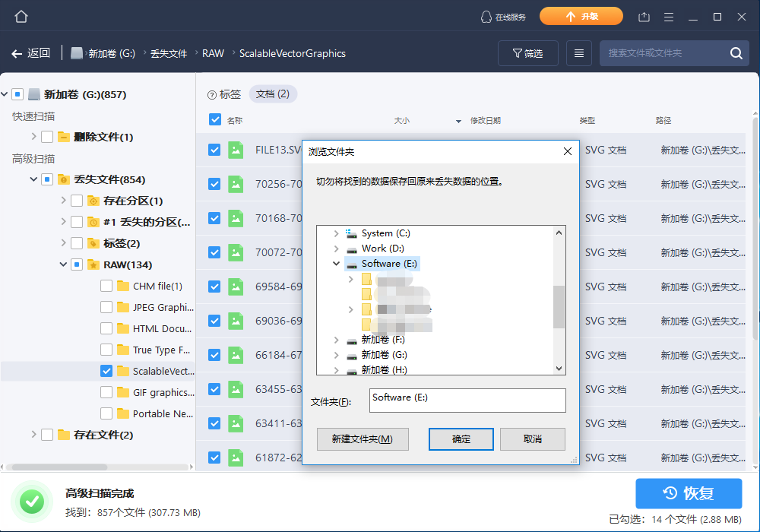Click the search magnifier icon

tap(735, 53)
